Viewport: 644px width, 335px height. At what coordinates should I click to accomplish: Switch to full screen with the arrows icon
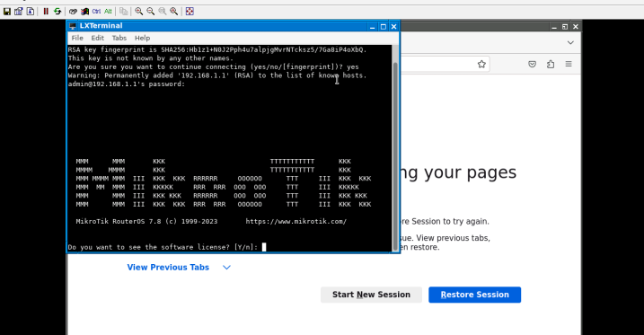[190, 12]
